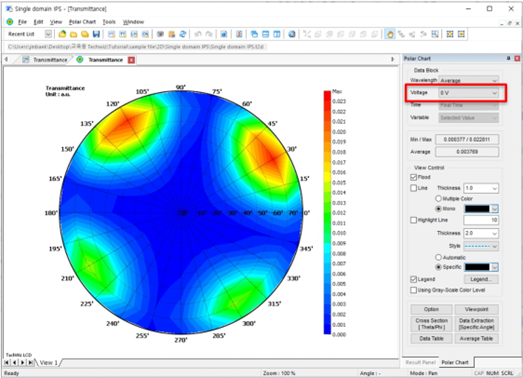Select the hand Pan tool icon
Screen dimensions: 523x378
point(390,34)
